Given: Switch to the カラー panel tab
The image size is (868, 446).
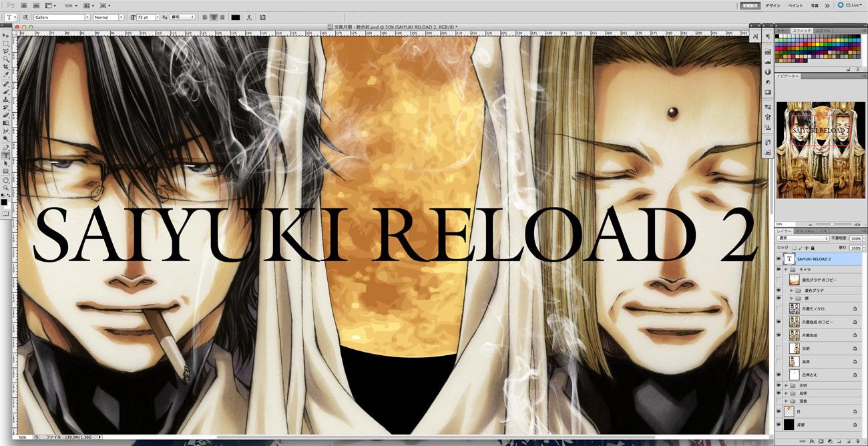Looking at the screenshot, I should point(783,31).
